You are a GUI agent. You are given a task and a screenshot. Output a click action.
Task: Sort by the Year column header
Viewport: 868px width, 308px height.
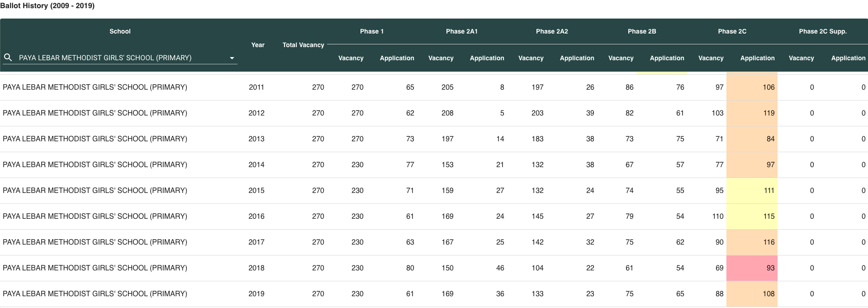coord(258,45)
